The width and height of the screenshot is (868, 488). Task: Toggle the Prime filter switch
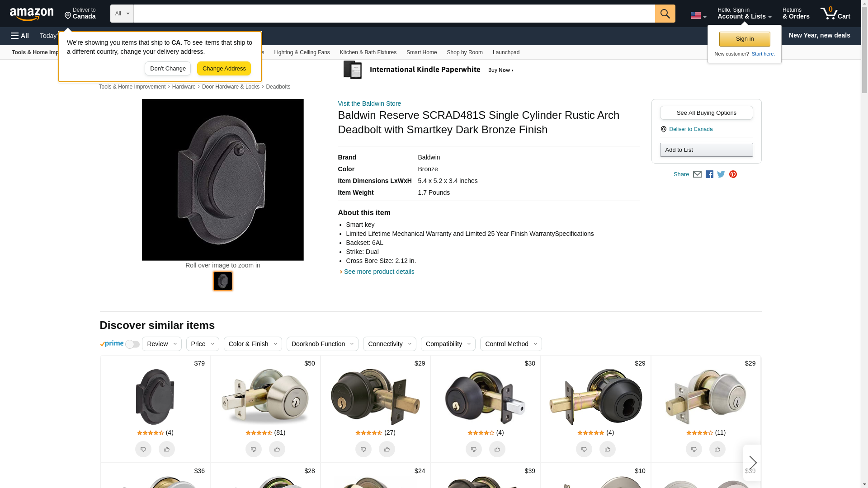point(132,344)
